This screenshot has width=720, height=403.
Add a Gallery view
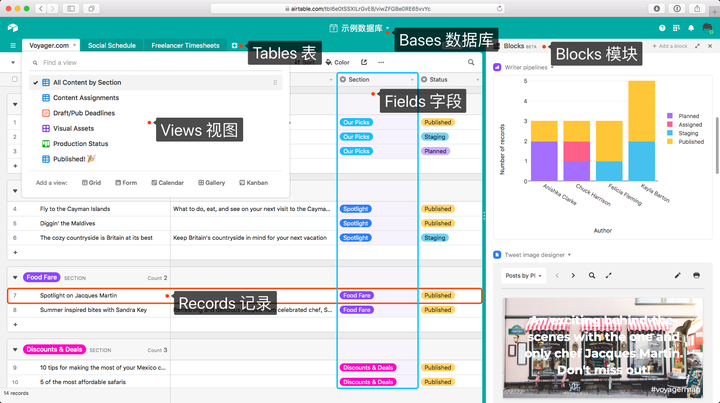212,183
